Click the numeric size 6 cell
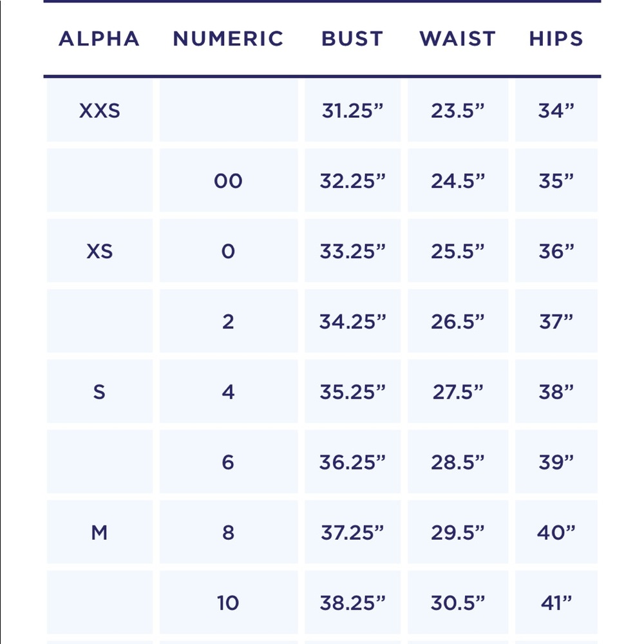Viewport: 644px width, 644px height. click(229, 462)
